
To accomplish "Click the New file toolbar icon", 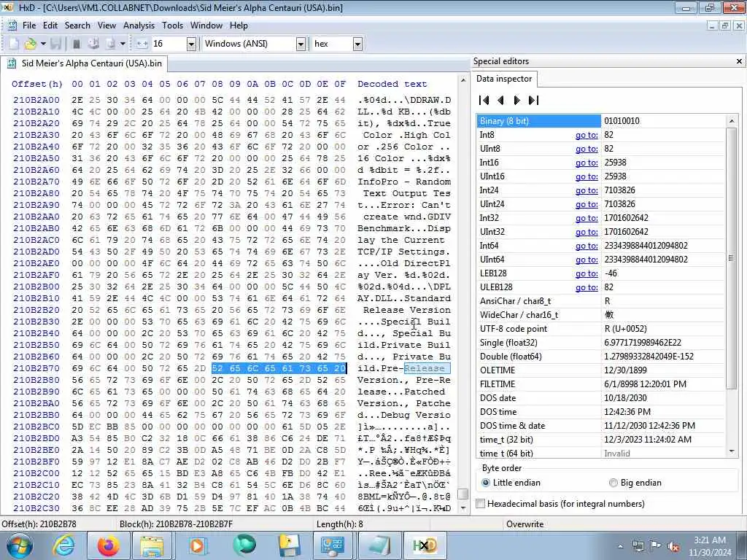I will (14, 44).
